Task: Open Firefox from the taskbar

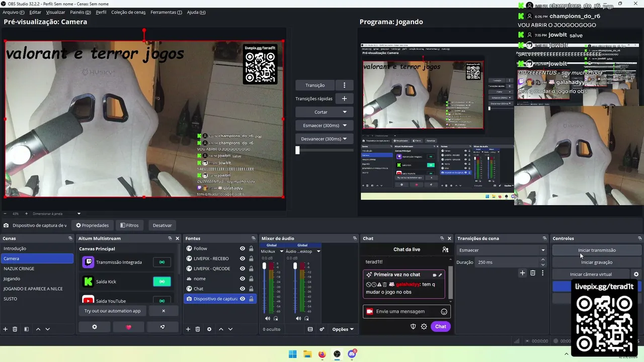Action: pos(322,354)
